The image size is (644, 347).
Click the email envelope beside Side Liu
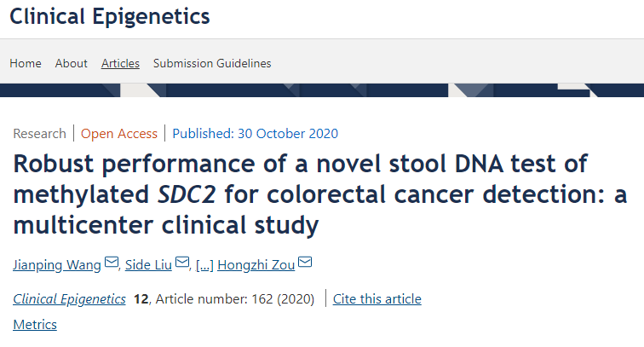(x=181, y=263)
